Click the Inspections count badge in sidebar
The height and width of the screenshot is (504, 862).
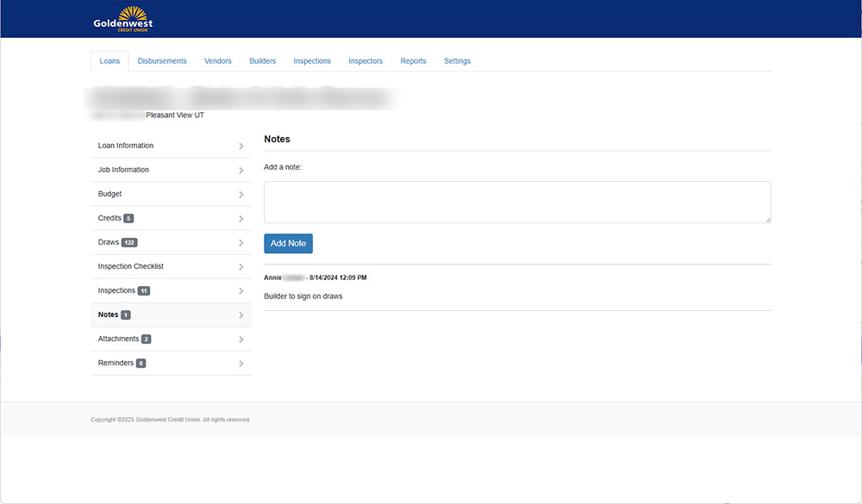[x=144, y=291]
